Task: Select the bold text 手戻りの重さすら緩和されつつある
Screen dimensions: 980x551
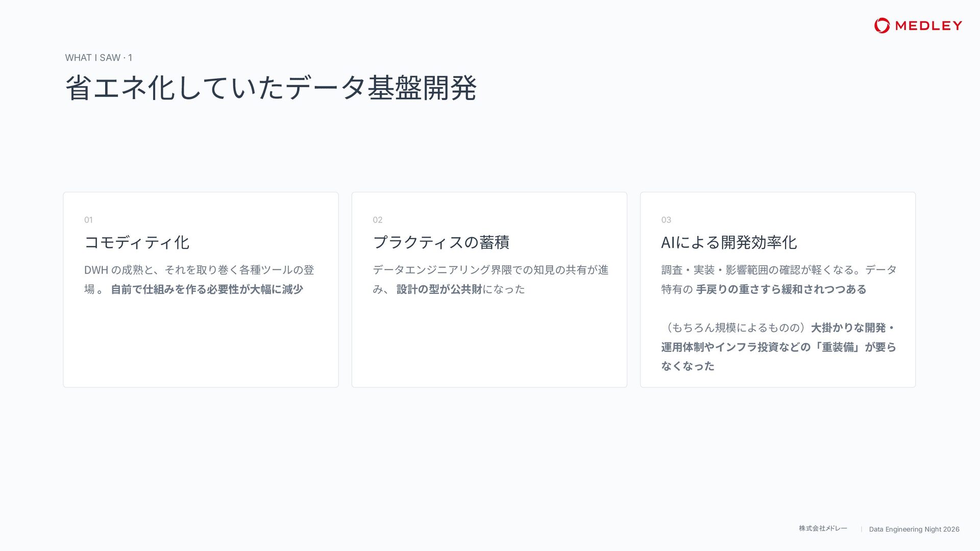Action: 781,289
